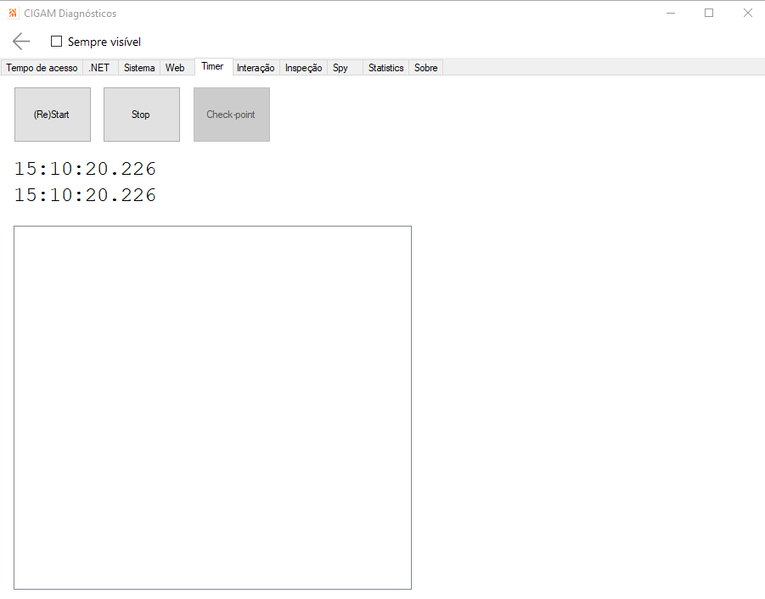Image resolution: width=765 pixels, height=599 pixels.
Task: Open the Sistema tab
Action: (x=139, y=68)
